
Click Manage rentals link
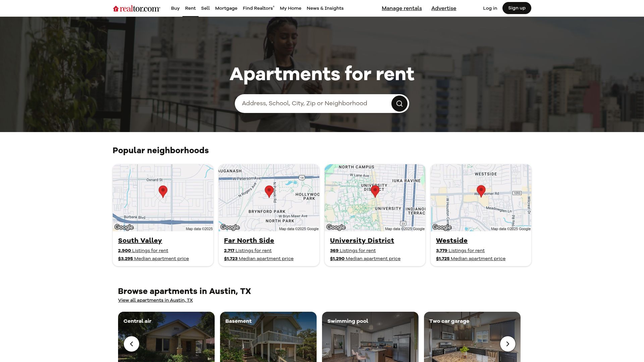click(401, 8)
